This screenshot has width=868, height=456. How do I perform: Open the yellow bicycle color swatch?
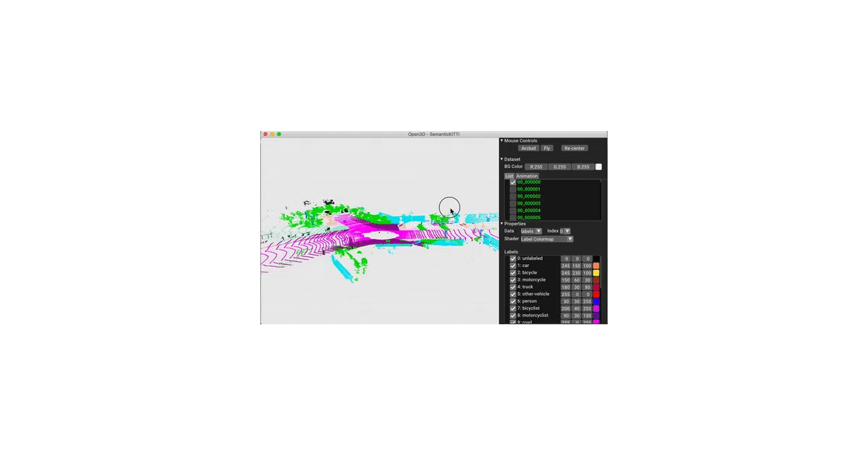[596, 273]
